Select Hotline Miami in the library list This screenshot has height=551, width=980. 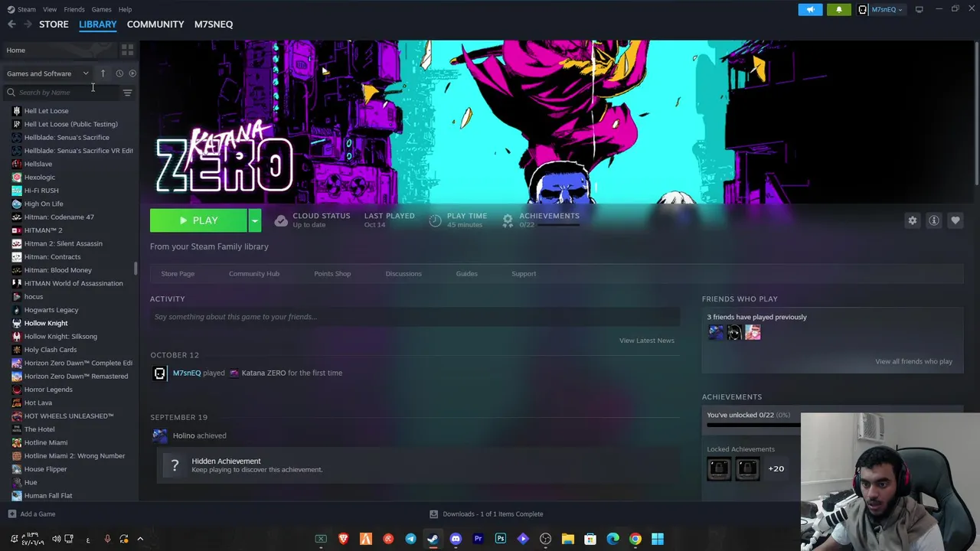46,442
